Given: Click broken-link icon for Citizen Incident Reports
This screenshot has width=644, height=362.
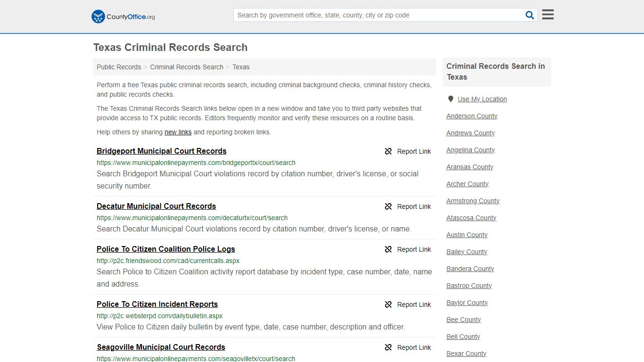Looking at the screenshot, I should coord(388,304).
